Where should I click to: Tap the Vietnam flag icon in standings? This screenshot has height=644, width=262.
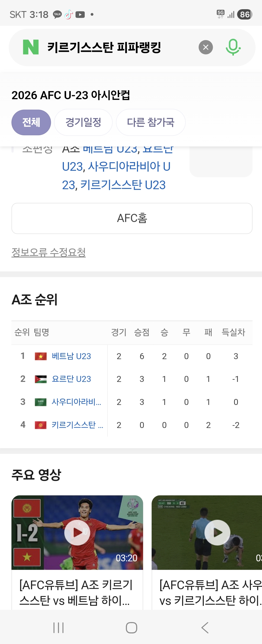tap(41, 356)
